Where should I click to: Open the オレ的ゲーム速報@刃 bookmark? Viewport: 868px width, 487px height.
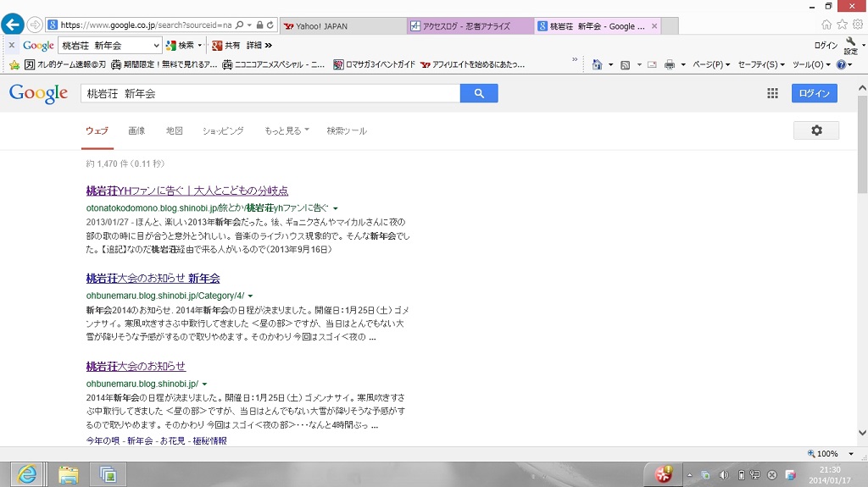pyautogui.click(x=64, y=64)
